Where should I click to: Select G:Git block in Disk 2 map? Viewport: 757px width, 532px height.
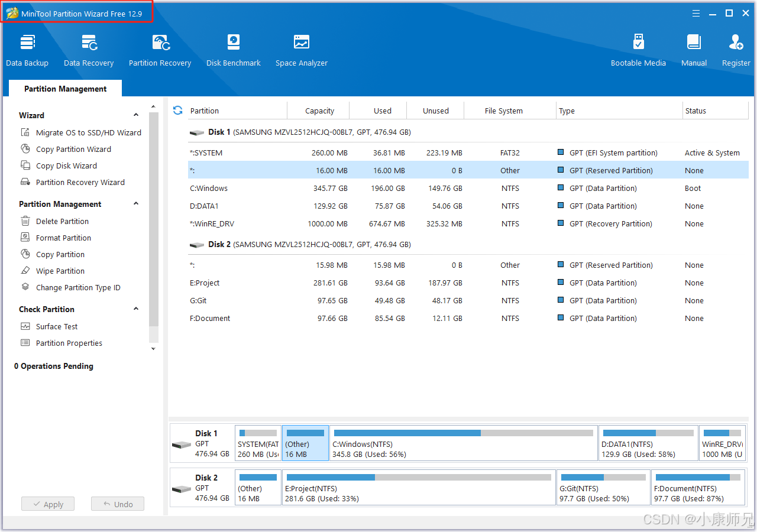(x=603, y=487)
